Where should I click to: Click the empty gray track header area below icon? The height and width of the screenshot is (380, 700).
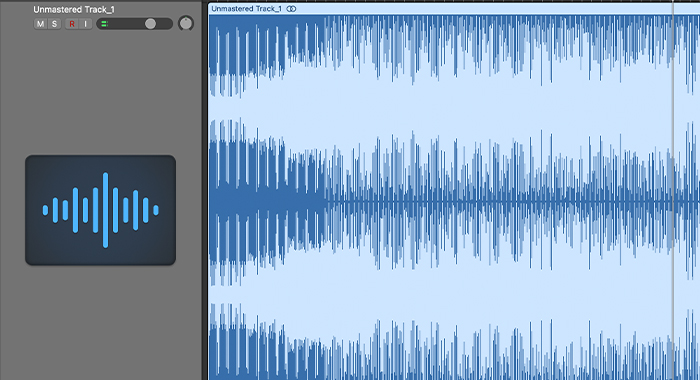point(100,322)
